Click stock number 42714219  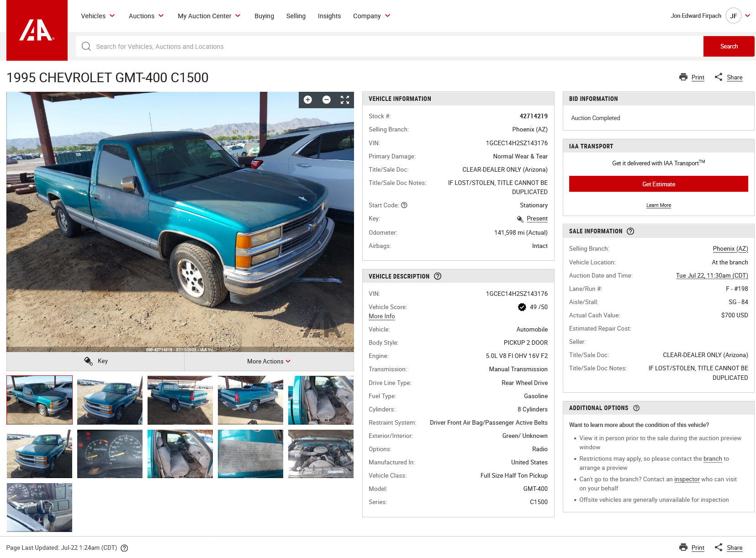tap(534, 116)
